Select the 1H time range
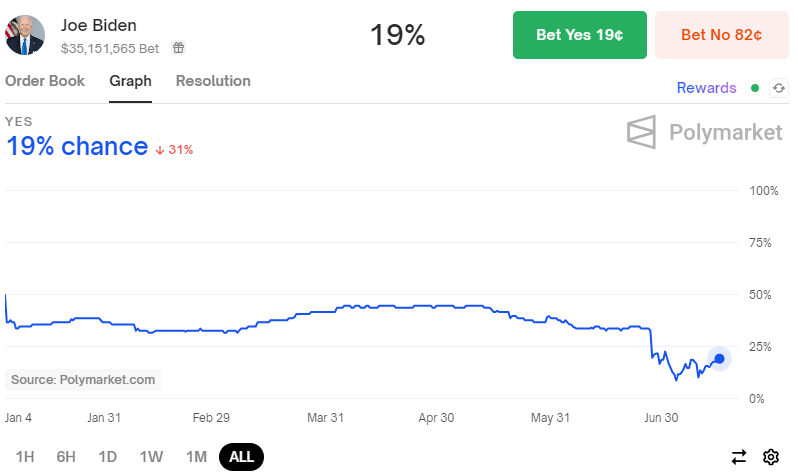The image size is (798, 476). tap(25, 457)
